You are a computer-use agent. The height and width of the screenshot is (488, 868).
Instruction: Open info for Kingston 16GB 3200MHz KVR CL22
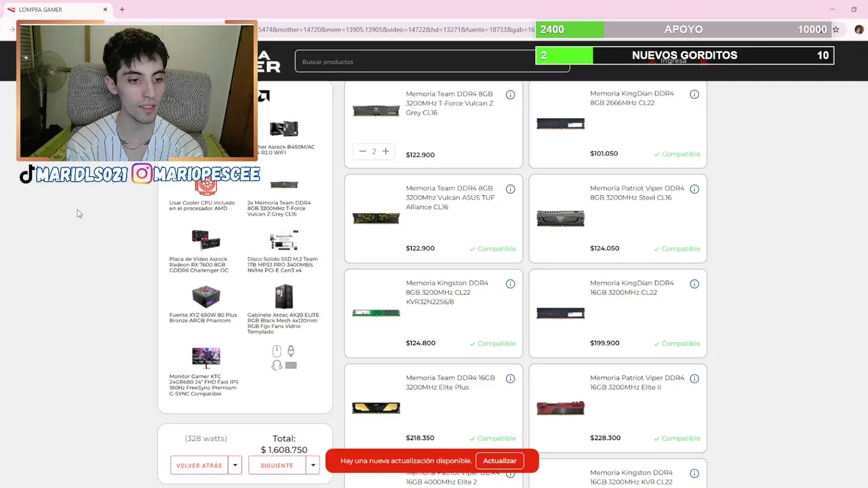[x=694, y=474]
